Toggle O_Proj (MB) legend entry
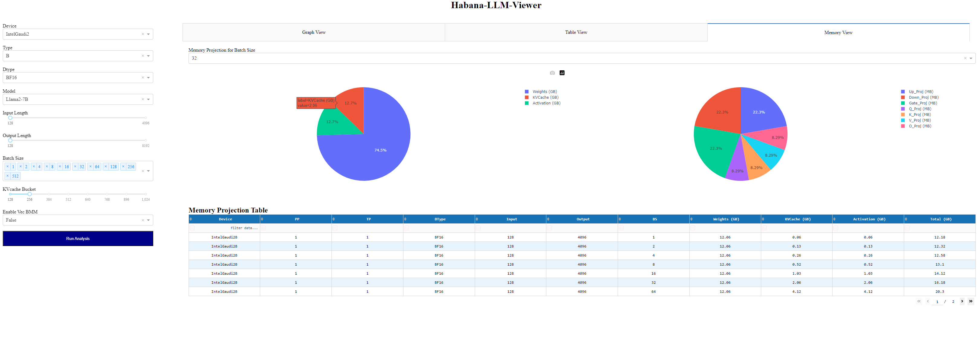The image size is (980, 342). (x=916, y=126)
